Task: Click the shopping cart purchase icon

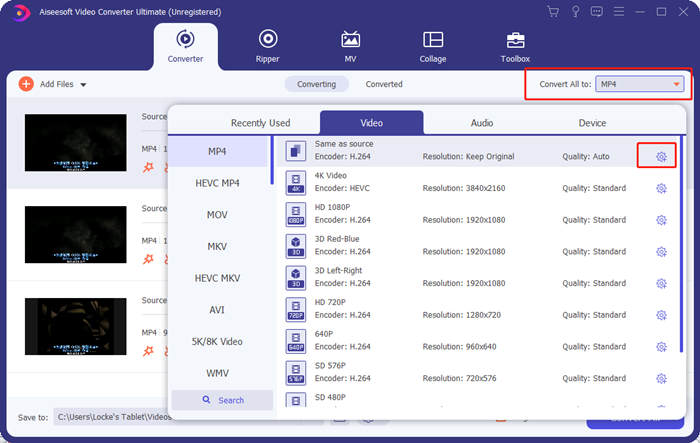Action: (x=553, y=12)
